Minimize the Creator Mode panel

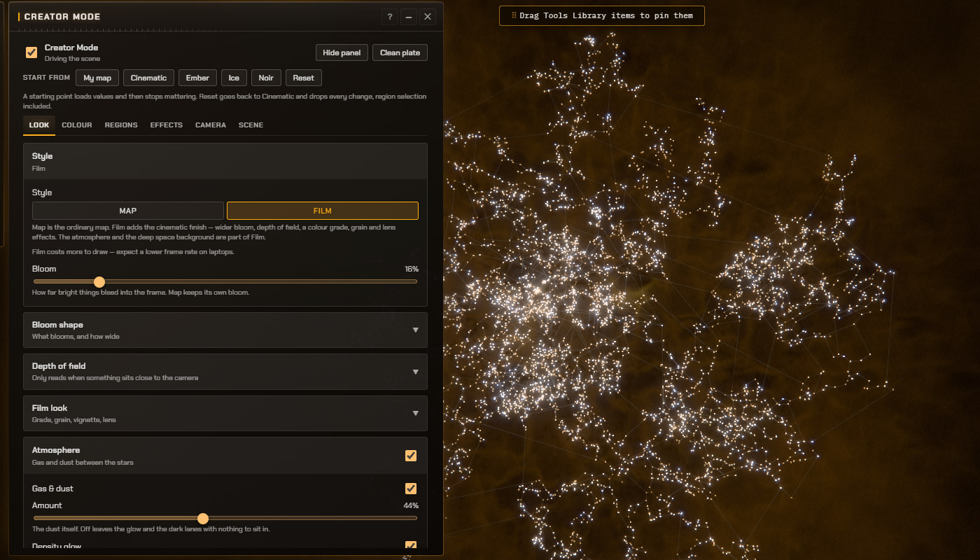click(x=409, y=17)
